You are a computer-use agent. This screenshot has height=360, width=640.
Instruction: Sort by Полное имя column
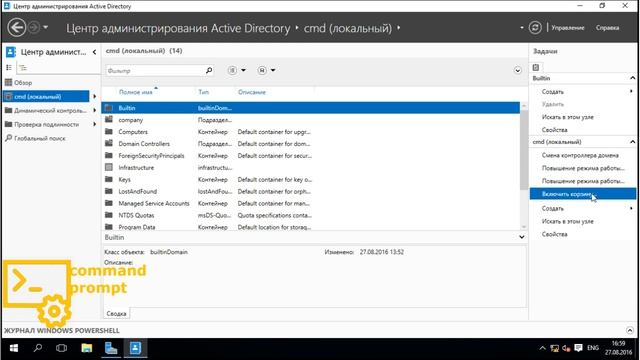136,92
